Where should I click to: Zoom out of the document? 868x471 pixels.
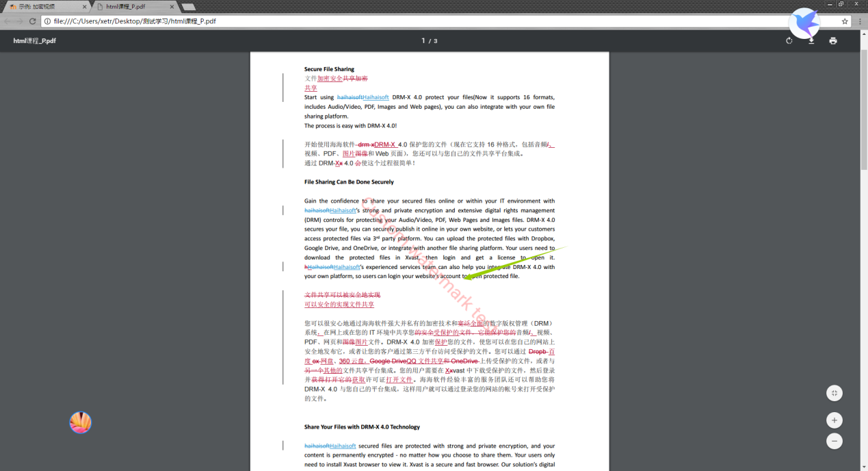pos(834,440)
